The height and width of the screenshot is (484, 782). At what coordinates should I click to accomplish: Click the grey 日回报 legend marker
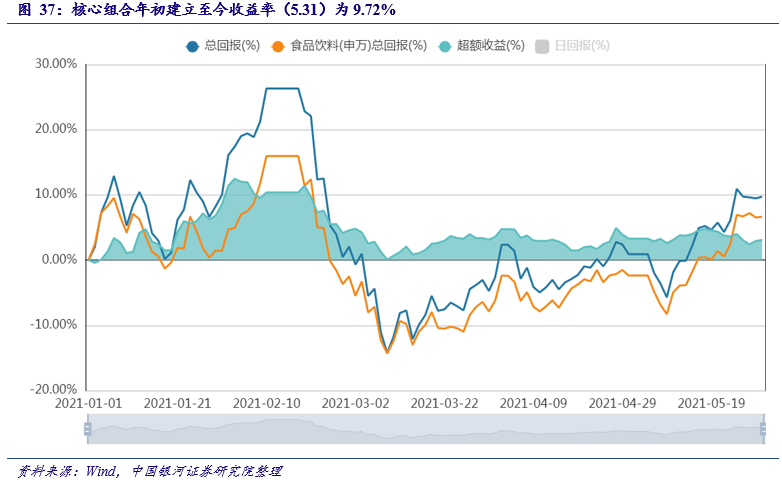pos(542,46)
